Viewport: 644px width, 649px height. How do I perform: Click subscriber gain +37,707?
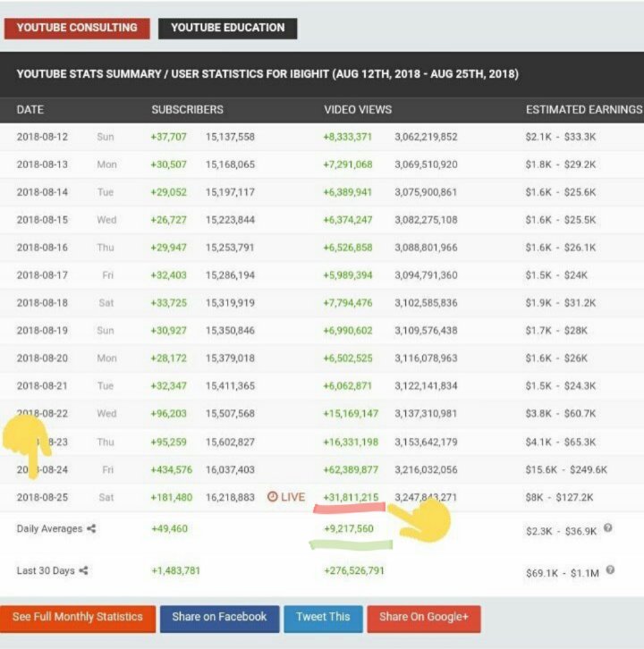tap(168, 137)
